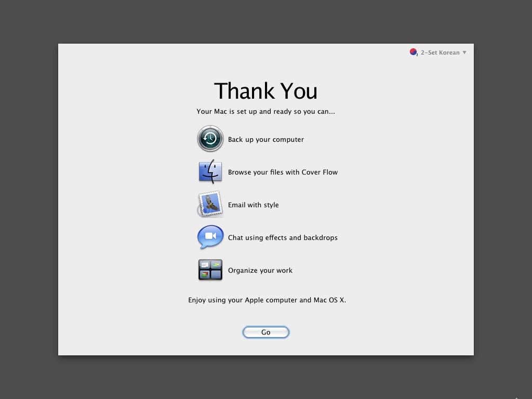Click the Finder face icon
532x399 pixels.
click(210, 171)
